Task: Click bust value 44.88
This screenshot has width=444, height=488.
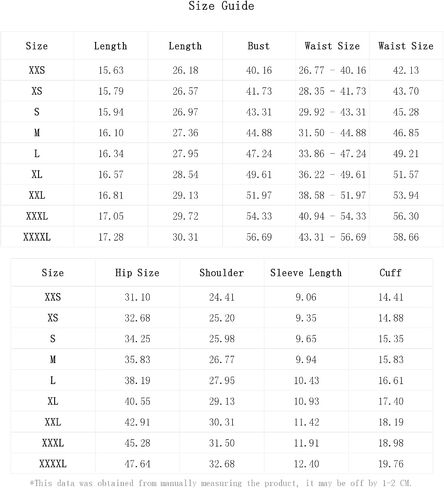Action: tap(259, 133)
